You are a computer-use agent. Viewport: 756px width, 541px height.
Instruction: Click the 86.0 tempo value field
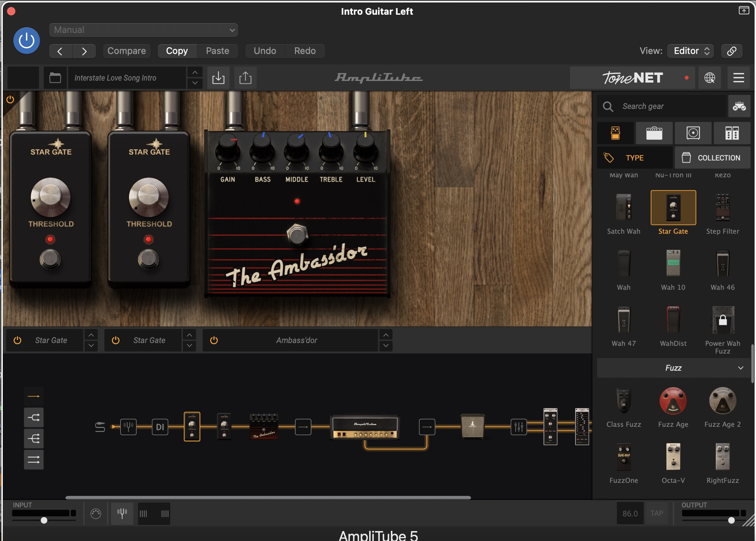tap(630, 513)
